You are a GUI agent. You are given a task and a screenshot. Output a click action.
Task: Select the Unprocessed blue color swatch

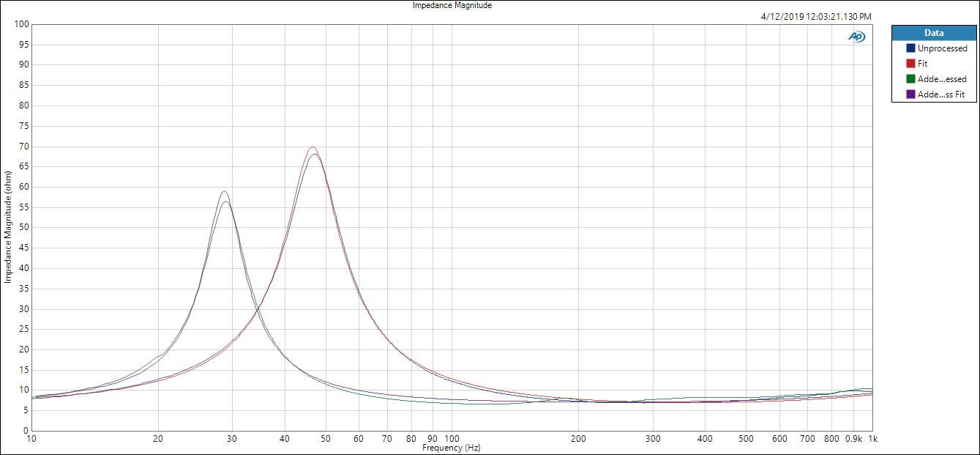(910, 48)
